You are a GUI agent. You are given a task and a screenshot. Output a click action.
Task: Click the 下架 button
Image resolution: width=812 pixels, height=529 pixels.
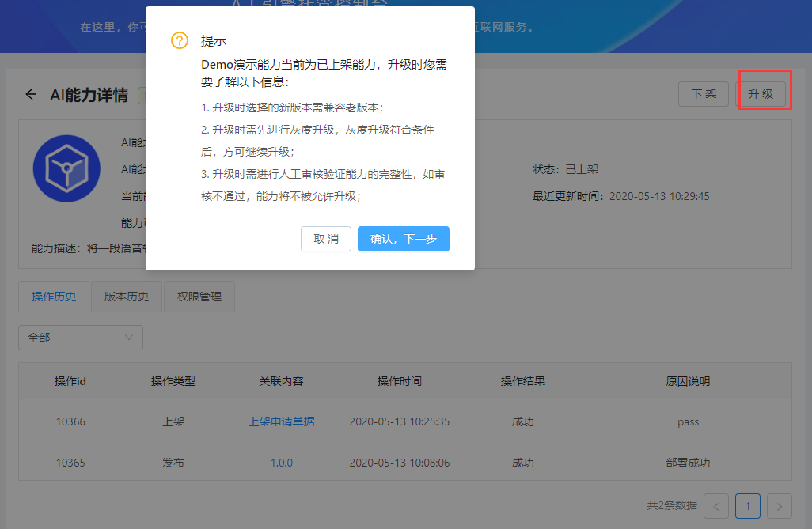(704, 94)
